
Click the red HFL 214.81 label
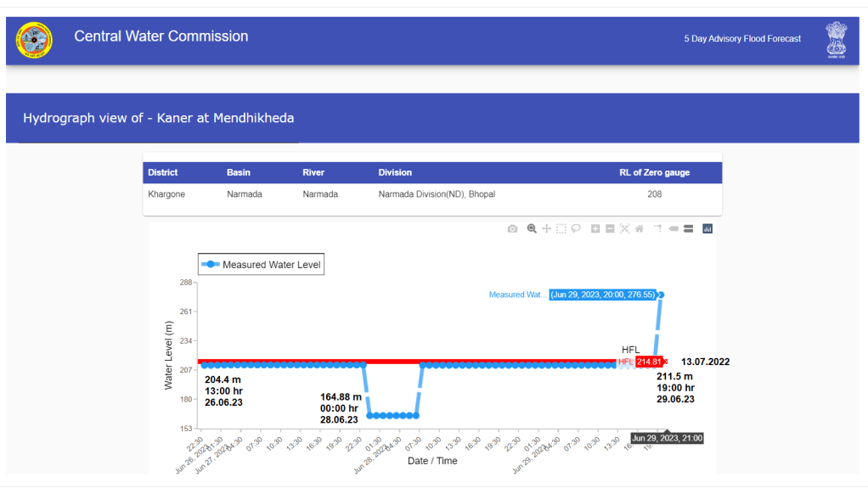point(648,362)
